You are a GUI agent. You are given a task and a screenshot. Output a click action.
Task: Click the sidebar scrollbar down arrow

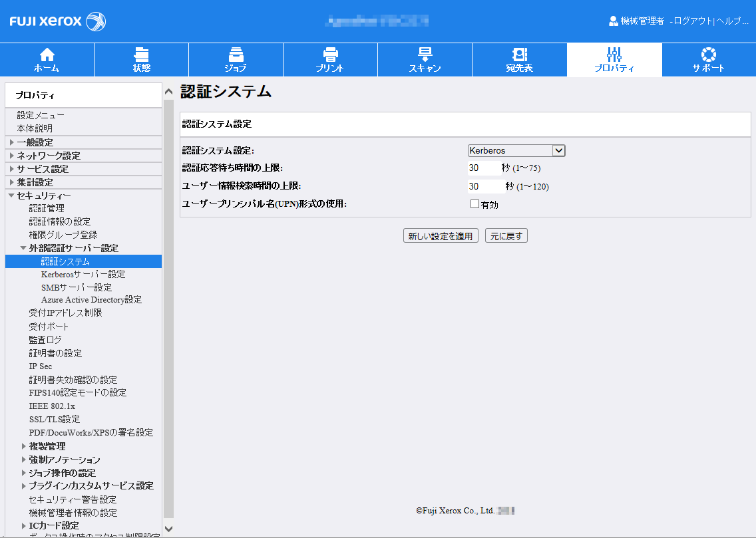pos(168,529)
